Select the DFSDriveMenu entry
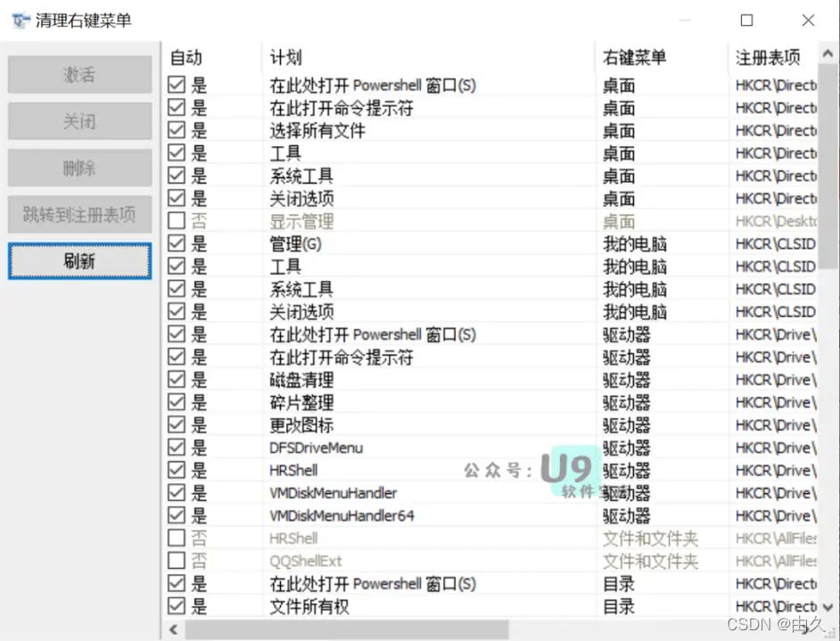This screenshot has width=840, height=641. click(316, 448)
